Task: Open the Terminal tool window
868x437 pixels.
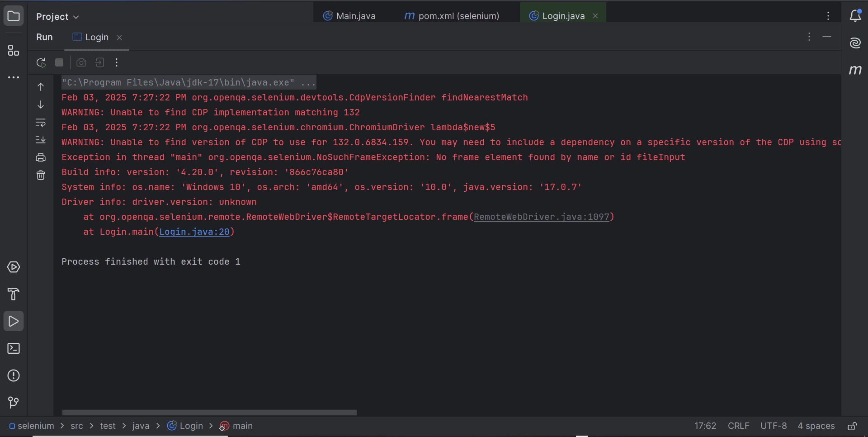Action: pyautogui.click(x=14, y=348)
